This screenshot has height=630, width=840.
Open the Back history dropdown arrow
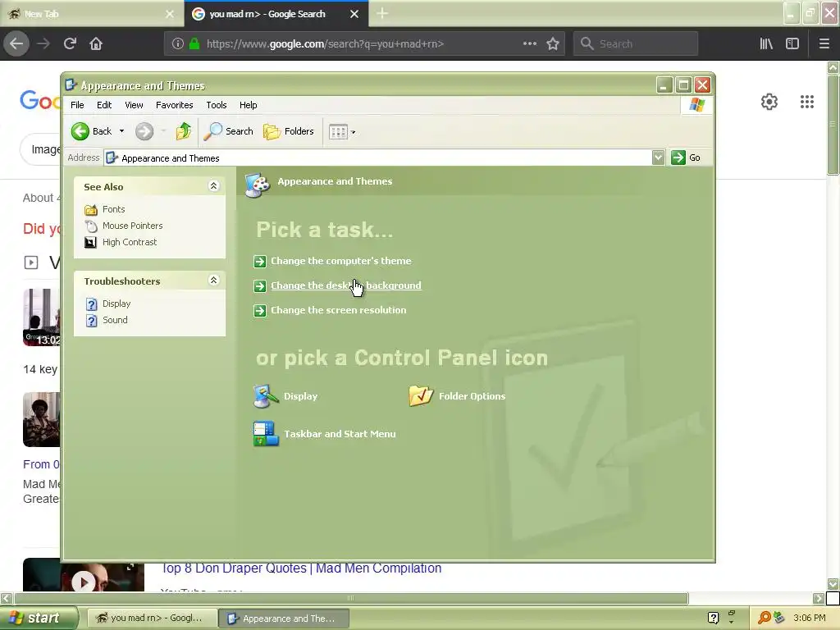pos(122,131)
